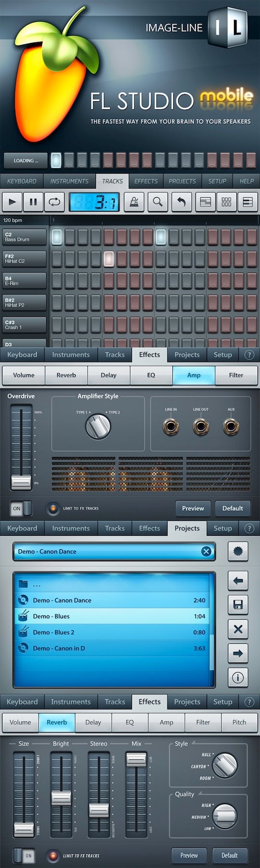Go forward using right arrow in Projects
The height and width of the screenshot is (868, 260).
(x=238, y=653)
